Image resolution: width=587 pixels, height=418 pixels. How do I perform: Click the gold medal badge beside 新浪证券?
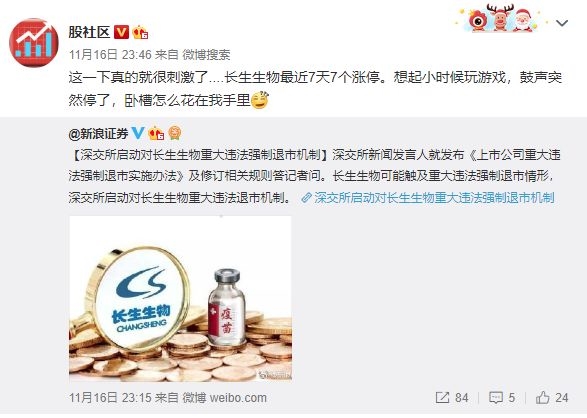175,133
